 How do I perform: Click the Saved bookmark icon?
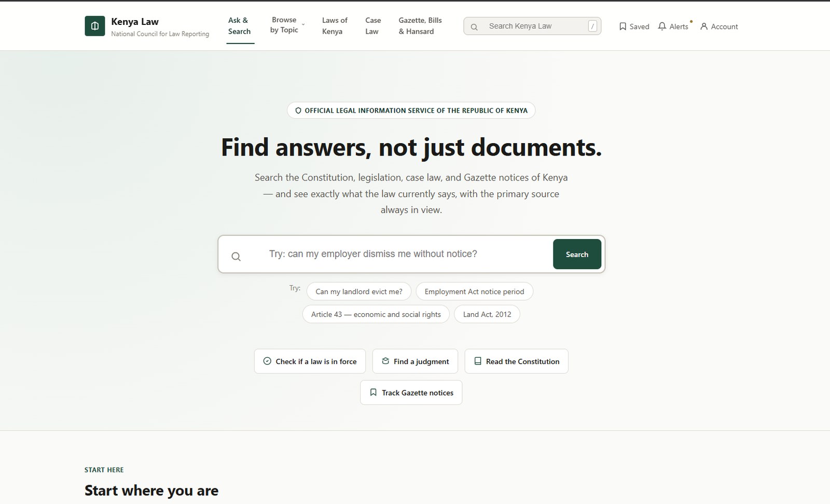623,26
